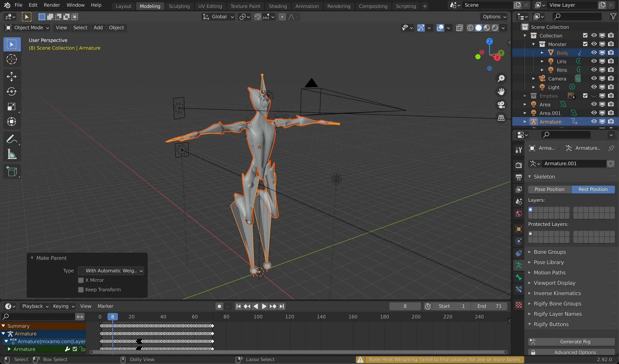This screenshot has height=364, width=619.
Task: Enable the X Mirror checkbox
Action: click(x=81, y=280)
